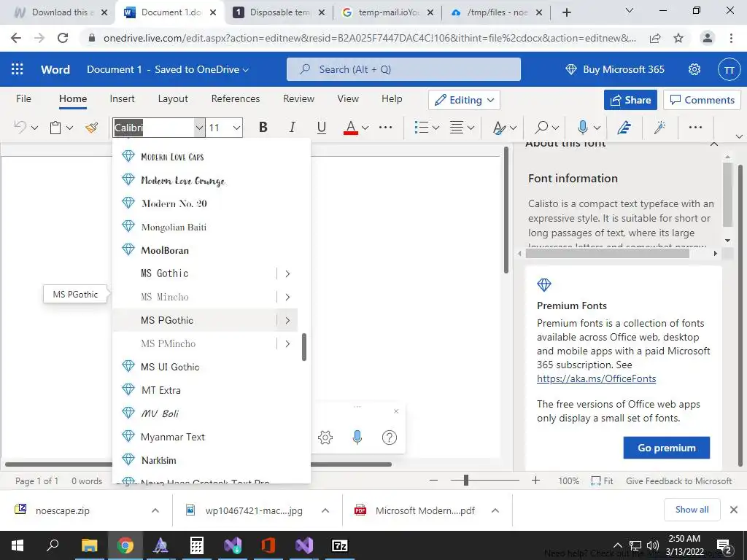This screenshot has width=747, height=560.
Task: Expand the MS PGothic submenu arrow
Action: click(x=287, y=321)
